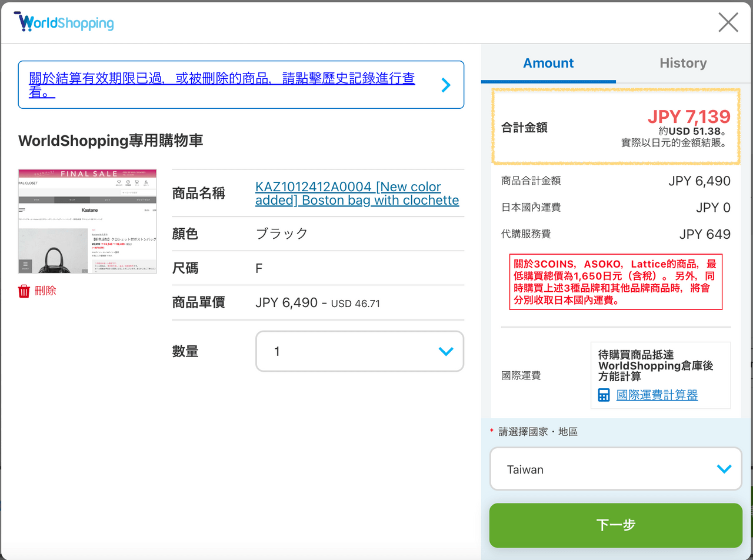This screenshot has width=753, height=560.
Task: Open the 國際運費計算器 link
Action: 657,395
